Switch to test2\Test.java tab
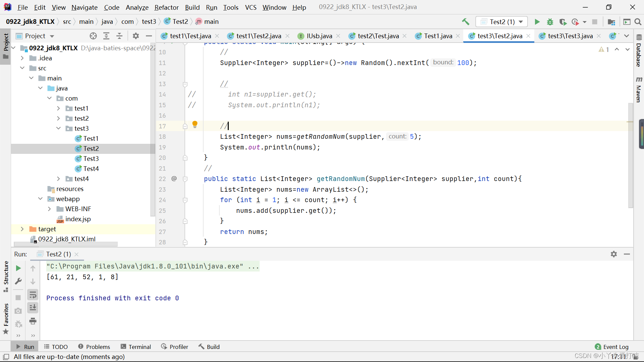 coord(378,36)
